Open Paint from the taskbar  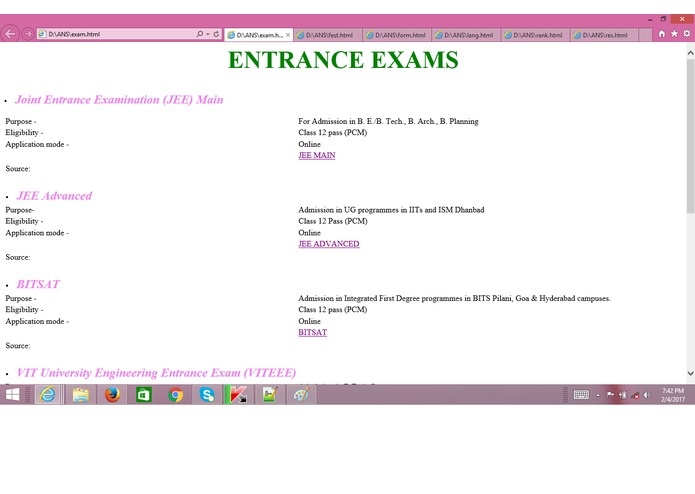tap(301, 394)
